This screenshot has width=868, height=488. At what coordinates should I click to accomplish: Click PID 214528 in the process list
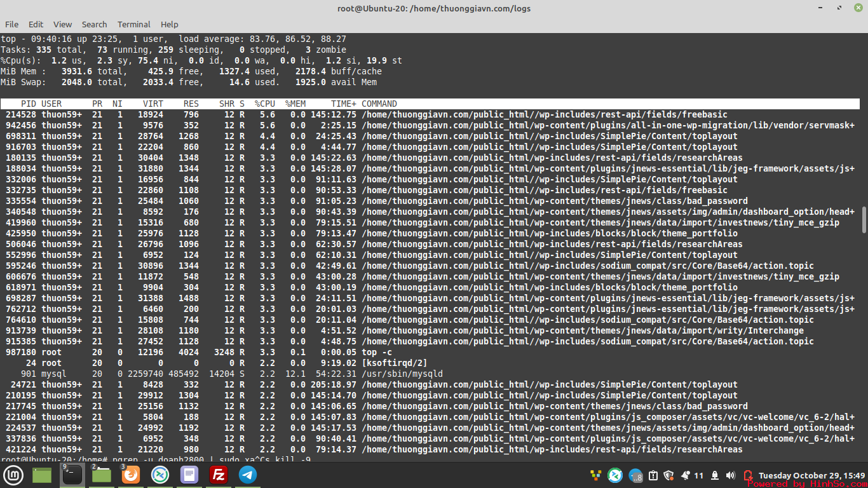pyautogui.click(x=21, y=114)
